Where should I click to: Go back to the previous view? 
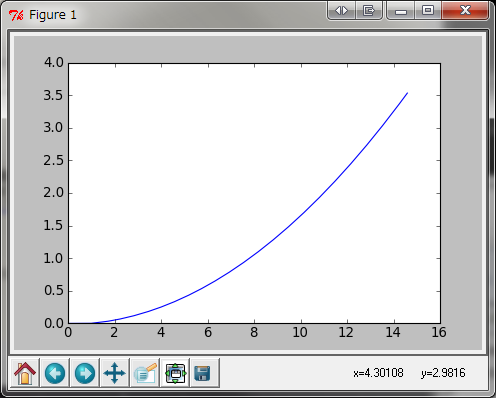(55, 373)
